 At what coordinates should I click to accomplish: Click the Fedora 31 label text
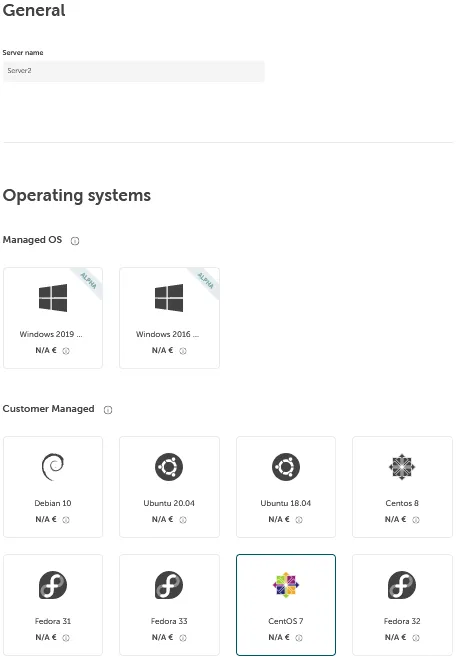[53, 621]
